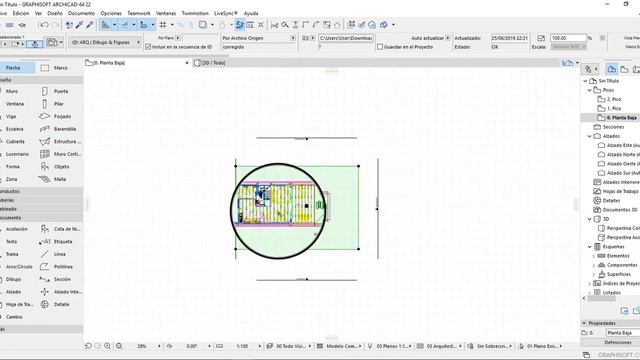The height and width of the screenshot is (360, 640).
Task: Click the grid snap icon in toolbar
Action: [163, 25]
